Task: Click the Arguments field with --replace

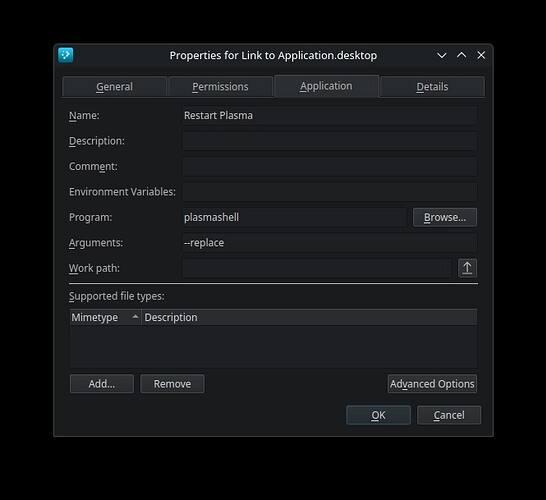Action: click(x=329, y=243)
